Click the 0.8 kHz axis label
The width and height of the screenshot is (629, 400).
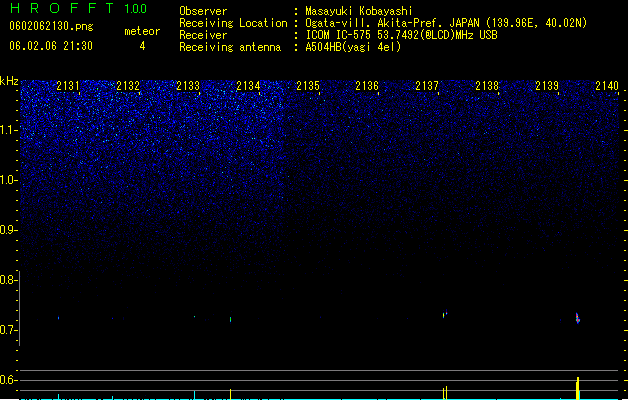8,280
